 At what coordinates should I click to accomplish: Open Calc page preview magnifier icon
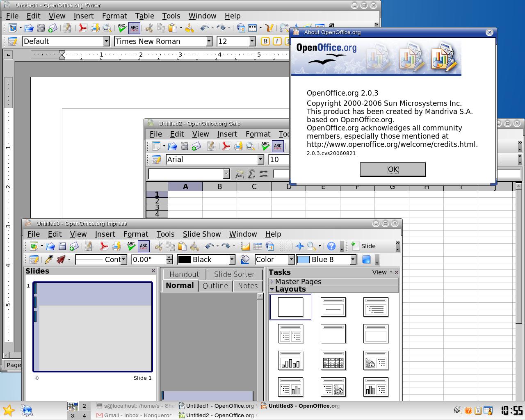(250, 146)
